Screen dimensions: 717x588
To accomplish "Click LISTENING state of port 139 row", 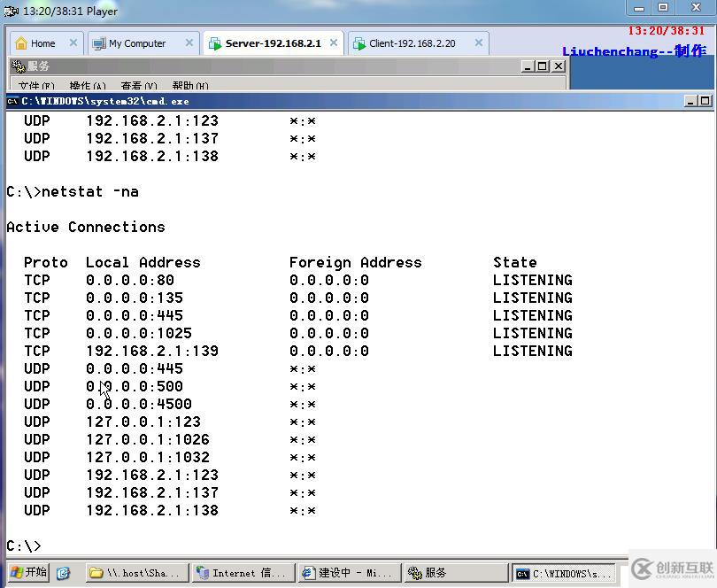I will click(533, 351).
